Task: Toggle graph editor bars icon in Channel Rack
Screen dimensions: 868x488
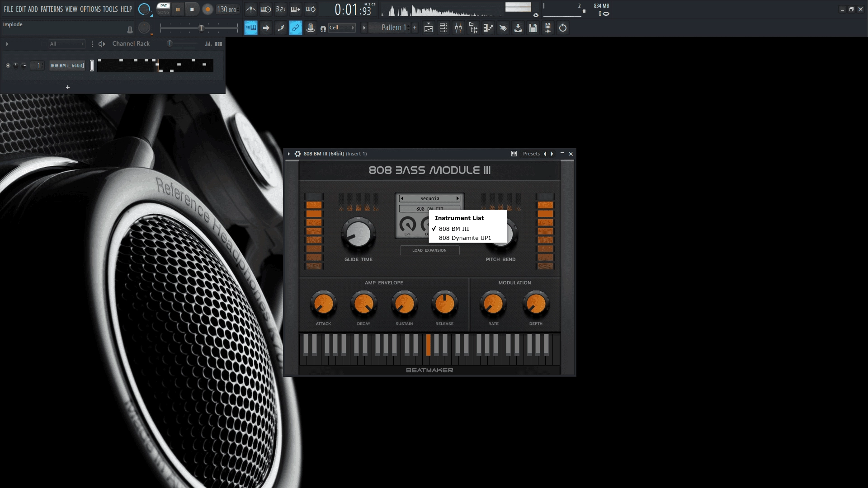Action: 208,44
